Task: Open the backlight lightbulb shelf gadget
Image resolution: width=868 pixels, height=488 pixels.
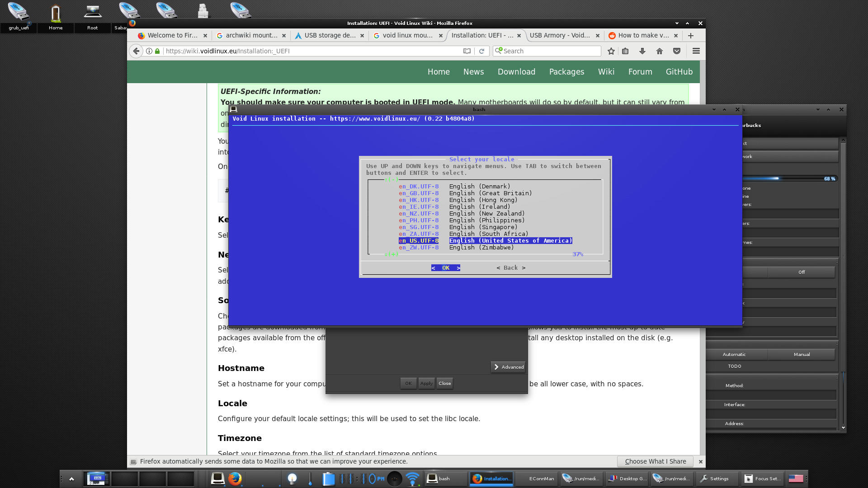Action: [x=292, y=479]
